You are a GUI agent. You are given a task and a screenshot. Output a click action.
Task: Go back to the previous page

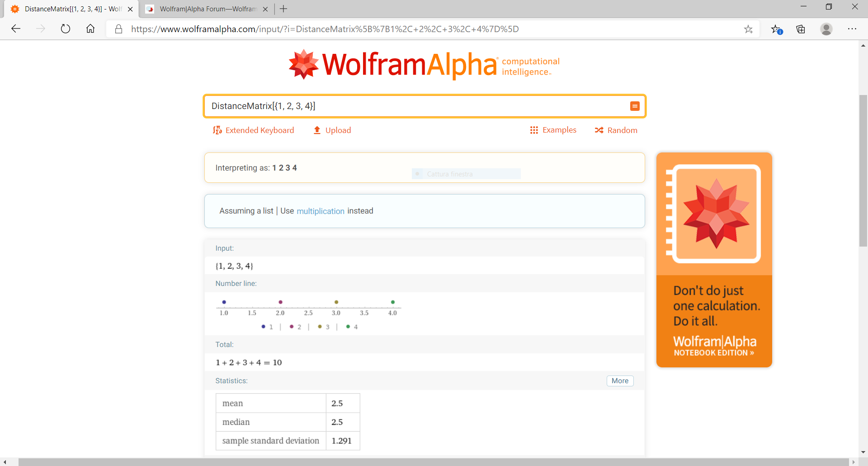coord(16,29)
